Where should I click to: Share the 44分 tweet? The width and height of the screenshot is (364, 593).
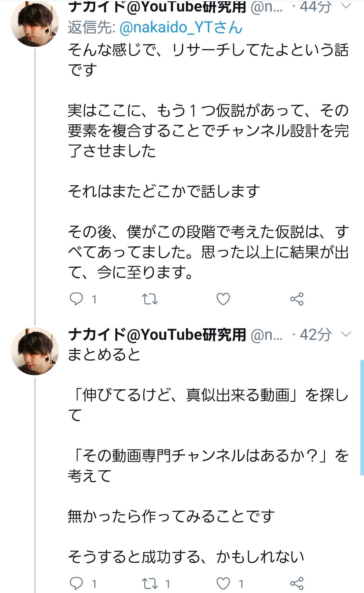click(297, 299)
